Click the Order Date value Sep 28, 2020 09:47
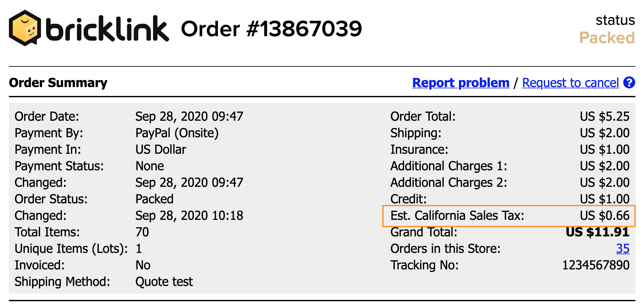The height and width of the screenshot is (305, 644). [x=189, y=116]
